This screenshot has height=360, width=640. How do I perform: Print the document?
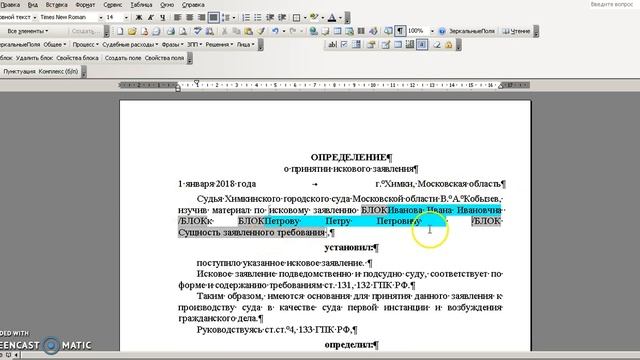tap(171, 31)
